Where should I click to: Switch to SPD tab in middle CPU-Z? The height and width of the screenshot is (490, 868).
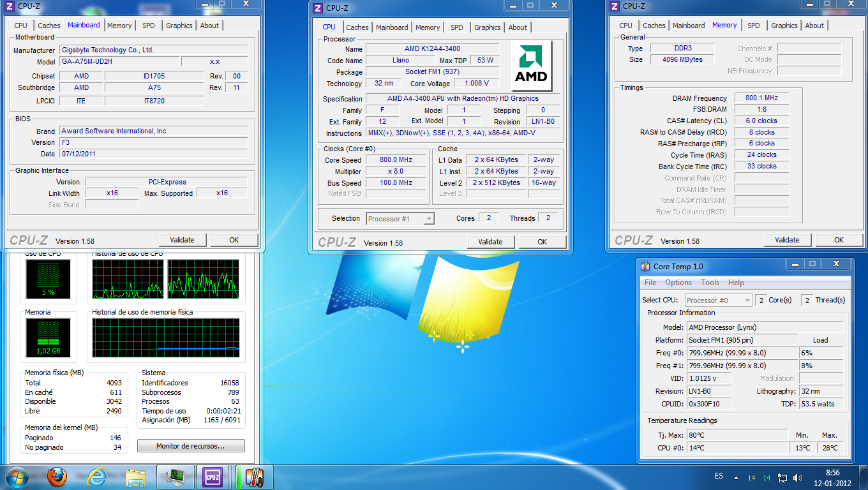tap(457, 27)
